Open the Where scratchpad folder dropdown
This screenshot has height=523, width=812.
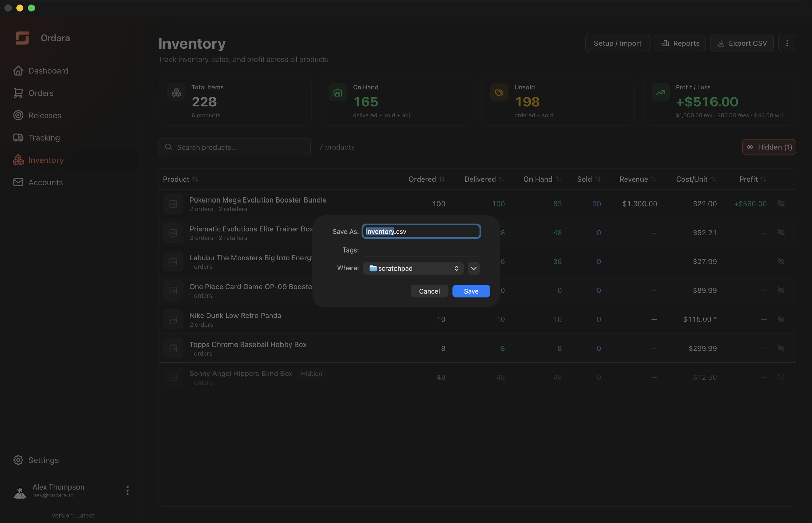[413, 268]
